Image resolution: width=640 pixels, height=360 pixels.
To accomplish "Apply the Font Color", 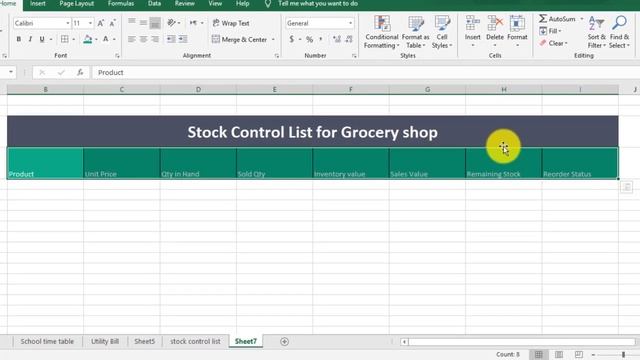I will (x=106, y=39).
